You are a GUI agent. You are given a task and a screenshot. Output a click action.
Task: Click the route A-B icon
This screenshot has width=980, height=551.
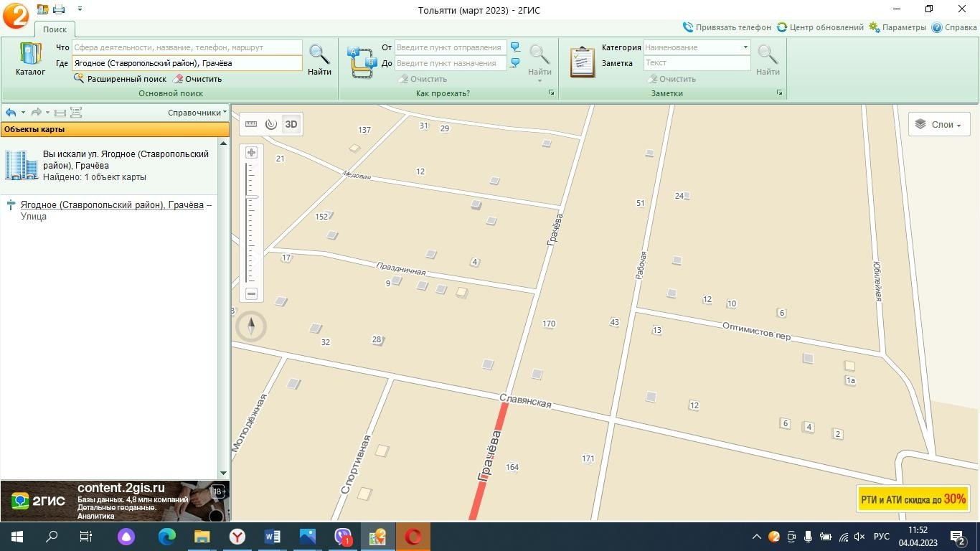362,62
